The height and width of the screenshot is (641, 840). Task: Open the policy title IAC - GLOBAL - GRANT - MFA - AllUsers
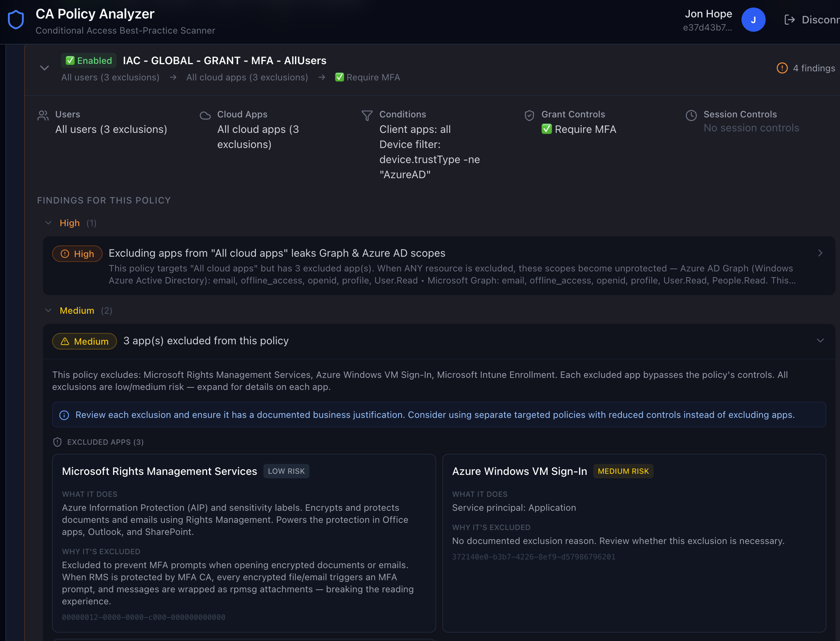[x=225, y=60]
